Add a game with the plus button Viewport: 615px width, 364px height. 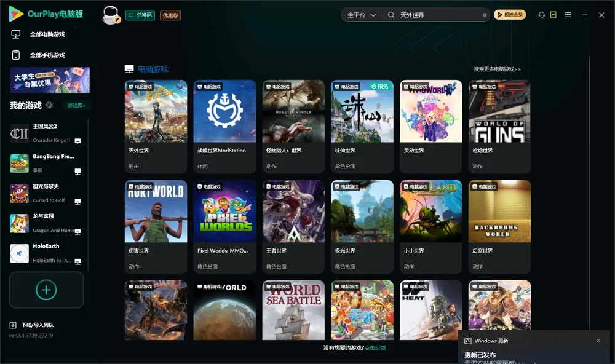point(46,290)
